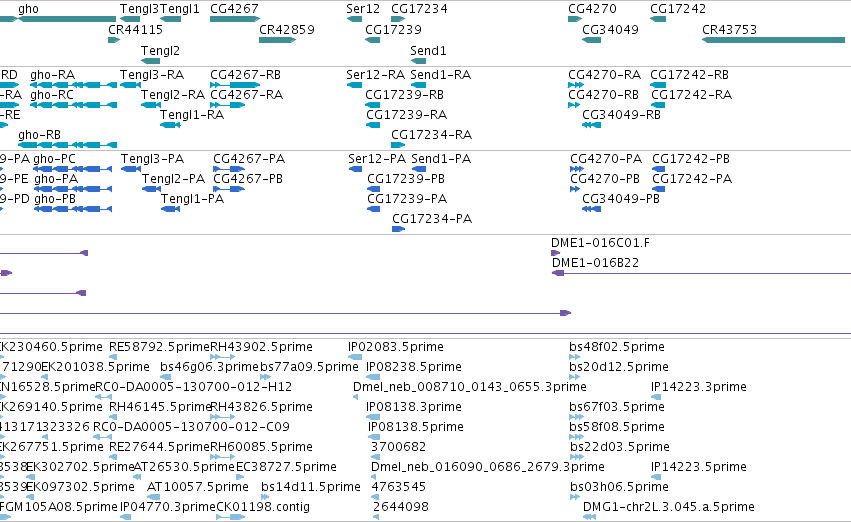Click protein Send1-PA
Viewport: 851px width, 522px height.
click(441, 158)
